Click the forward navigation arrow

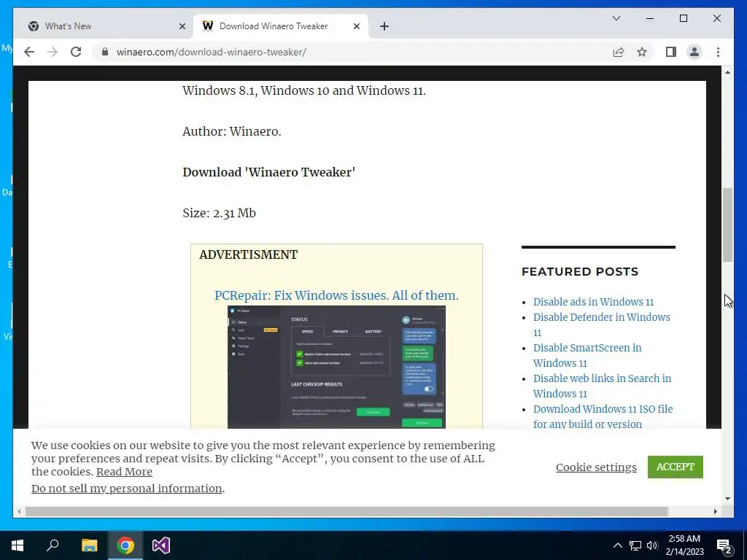pyautogui.click(x=53, y=52)
